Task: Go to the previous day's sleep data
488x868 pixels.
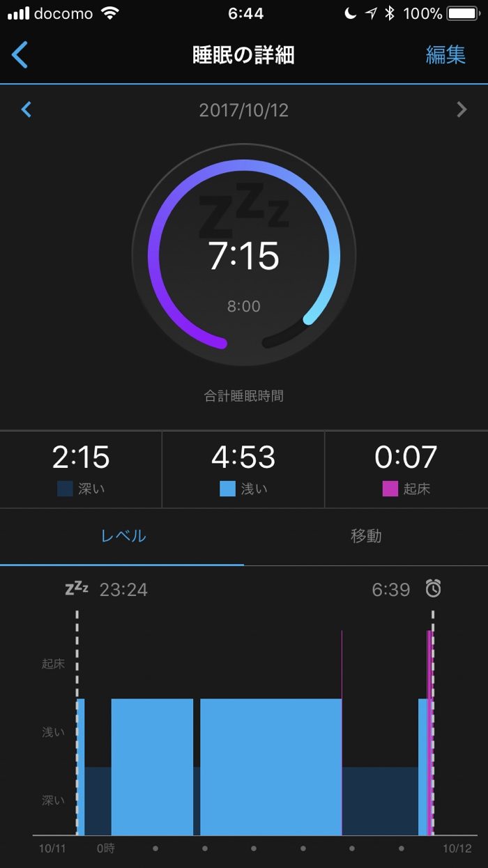Action: tap(26, 109)
